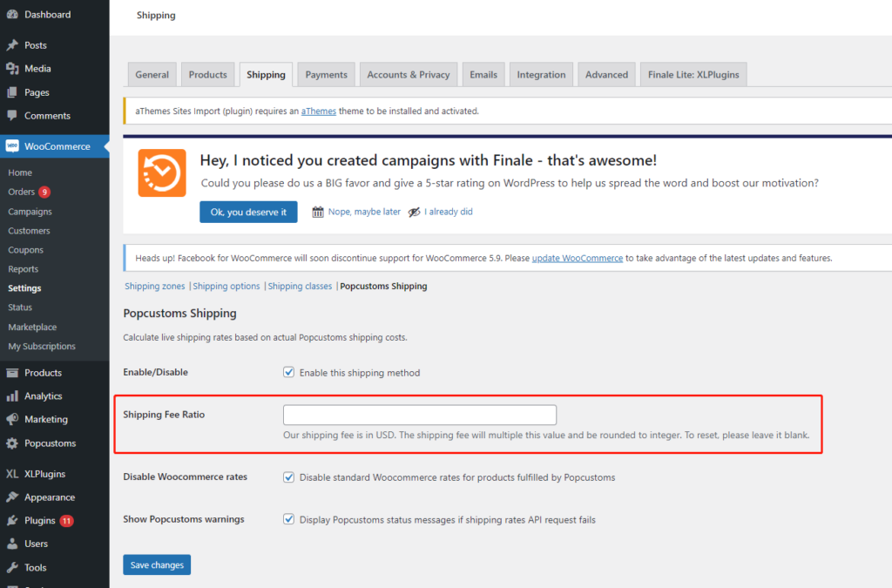Open WooCommerce Home submenu

click(20, 172)
